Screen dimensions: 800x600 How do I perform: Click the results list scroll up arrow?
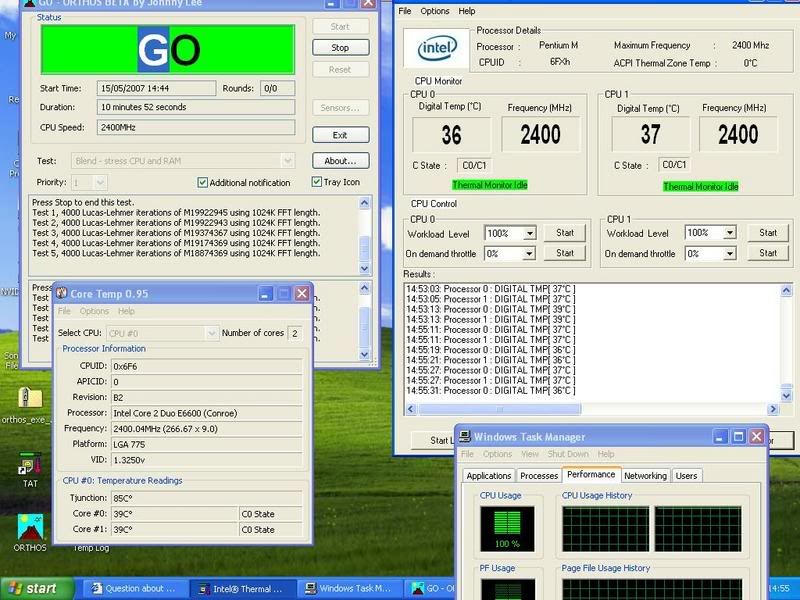tap(786, 290)
